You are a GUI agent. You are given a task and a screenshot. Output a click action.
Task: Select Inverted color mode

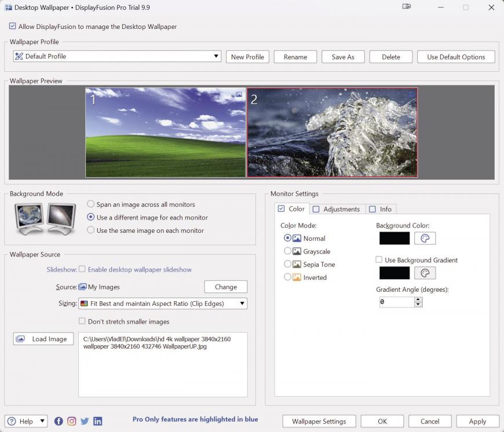click(287, 277)
